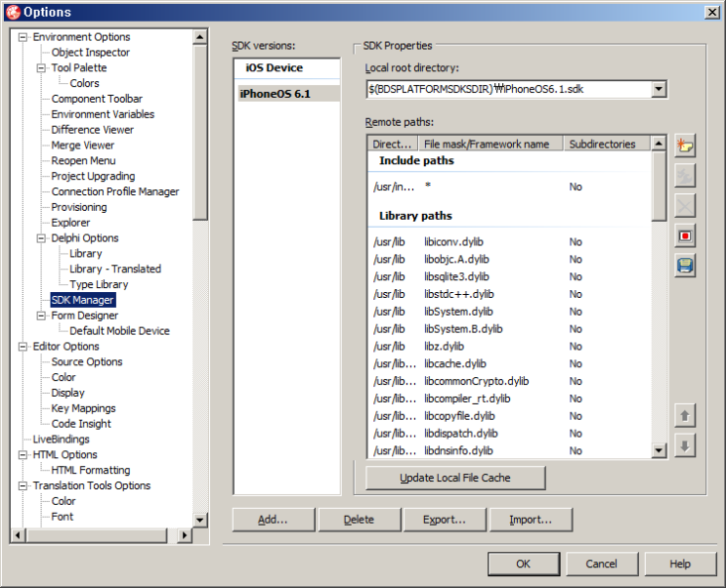Open Library under Delphi Options

[x=86, y=254]
